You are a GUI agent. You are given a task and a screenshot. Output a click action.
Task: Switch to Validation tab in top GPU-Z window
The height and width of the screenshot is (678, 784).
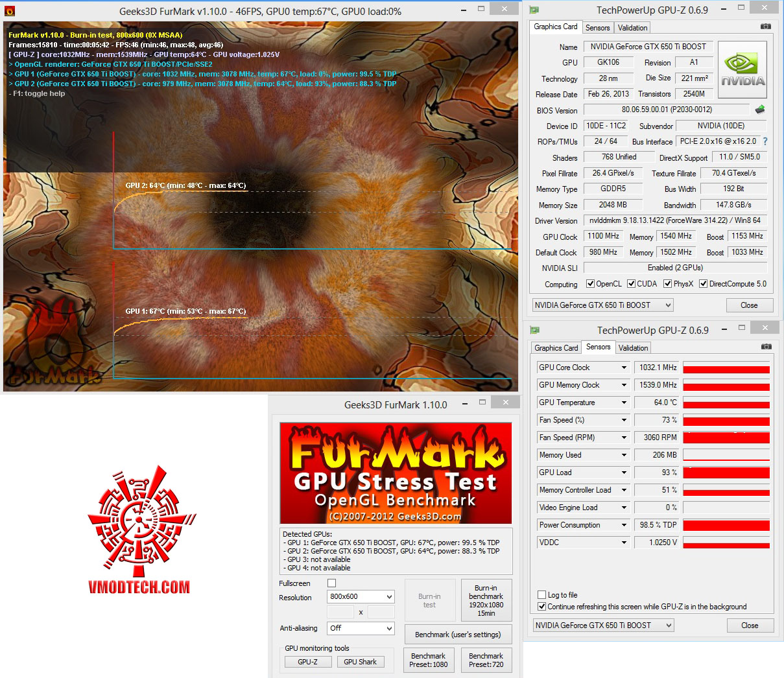tap(632, 28)
